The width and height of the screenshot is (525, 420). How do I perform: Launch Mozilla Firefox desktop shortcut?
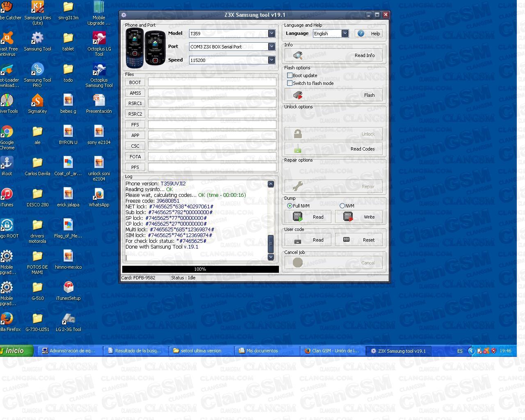coord(7,322)
